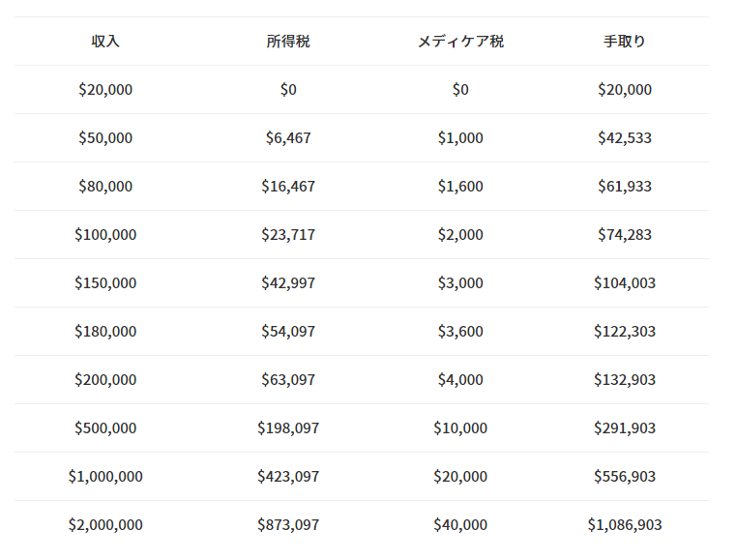Click the $1,000,000 income cell
This screenshot has width=736, height=560.
(x=105, y=477)
